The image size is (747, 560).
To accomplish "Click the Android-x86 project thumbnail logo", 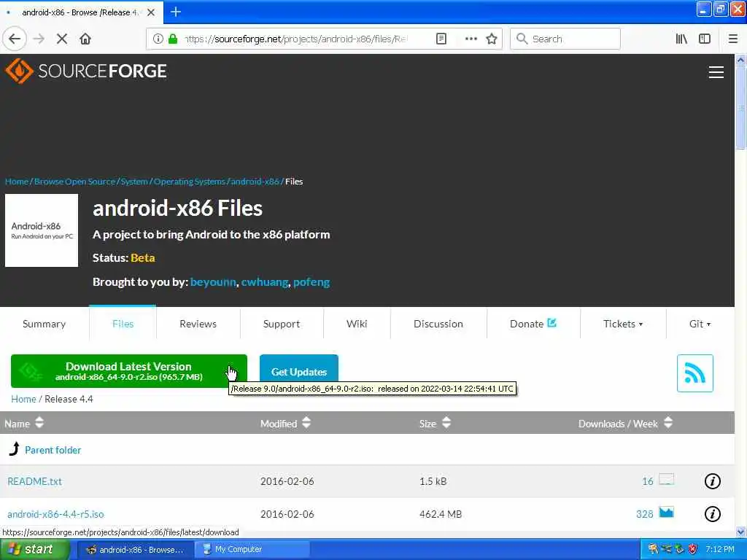I will coord(42,230).
